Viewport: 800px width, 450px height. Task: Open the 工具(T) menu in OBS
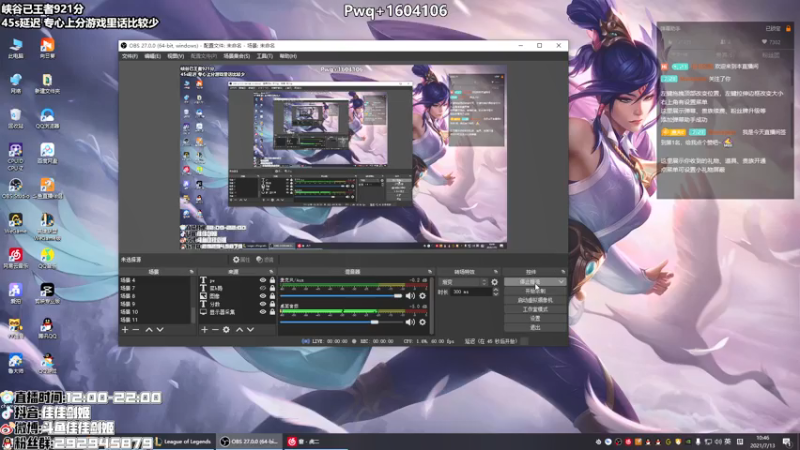[x=264, y=56]
